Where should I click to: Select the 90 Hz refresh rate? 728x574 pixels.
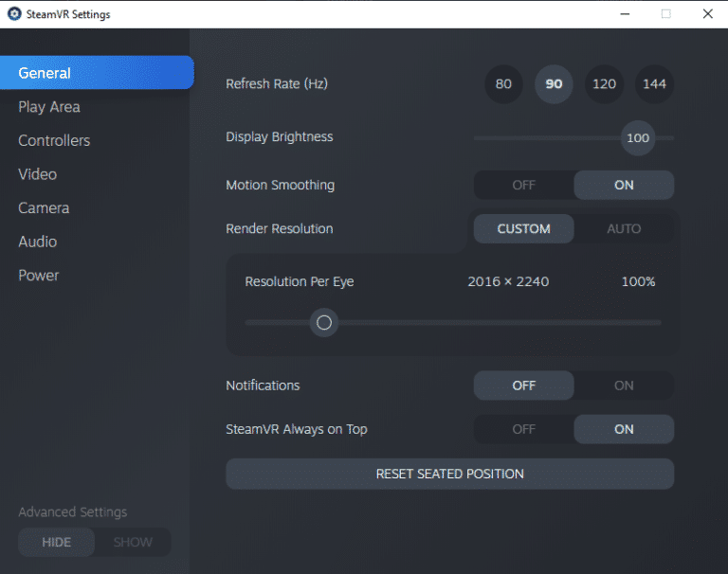(x=554, y=84)
